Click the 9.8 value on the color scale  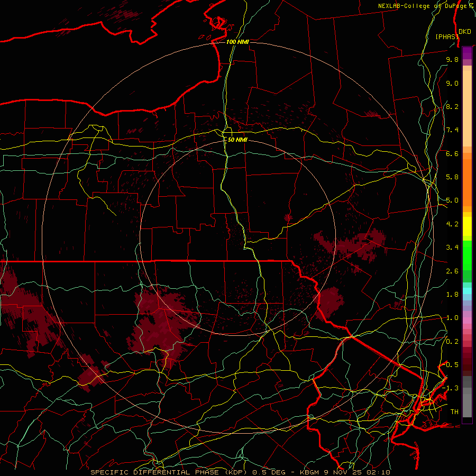pyautogui.click(x=452, y=59)
